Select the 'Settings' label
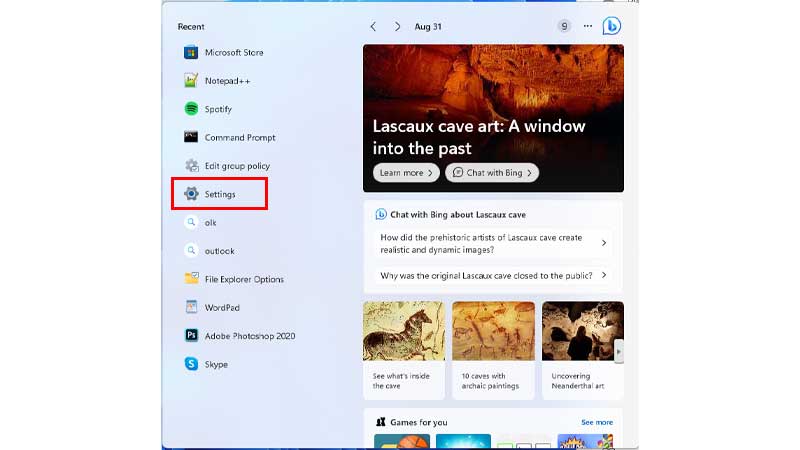This screenshot has height=450, width=800. [x=220, y=194]
